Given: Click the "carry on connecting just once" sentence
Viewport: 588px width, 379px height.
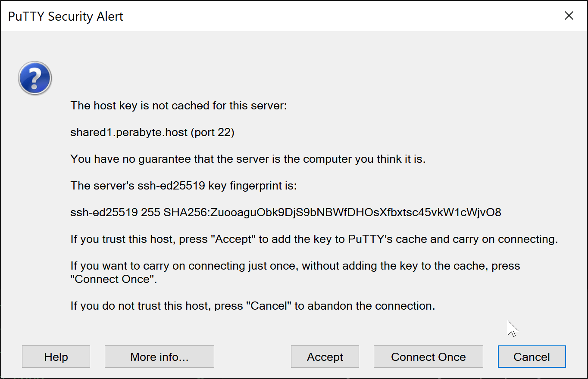Looking at the screenshot, I should pos(295,266).
